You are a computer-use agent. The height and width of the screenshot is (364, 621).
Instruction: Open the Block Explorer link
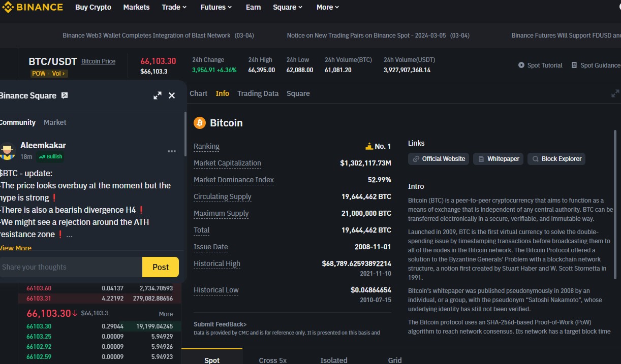556,159
